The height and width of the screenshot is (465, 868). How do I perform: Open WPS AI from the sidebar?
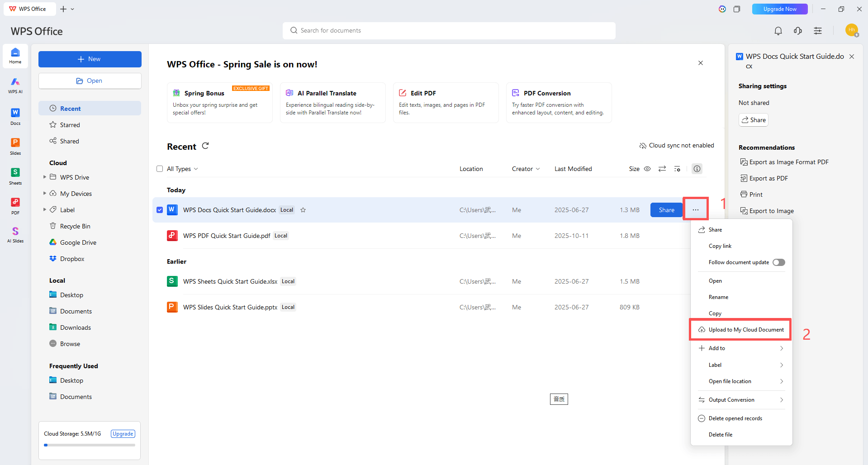coord(15,85)
